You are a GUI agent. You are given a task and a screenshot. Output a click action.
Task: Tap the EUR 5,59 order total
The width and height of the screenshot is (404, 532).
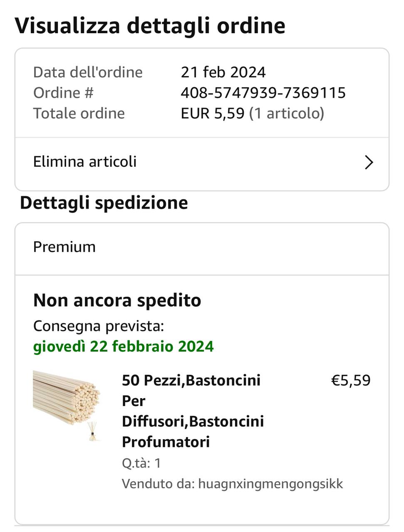(x=212, y=113)
